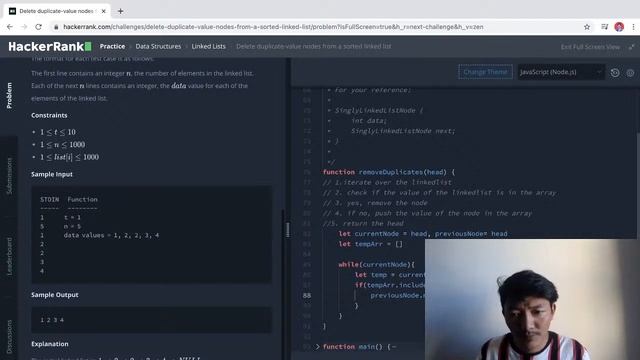640x360 pixels.
Task: Go back with the browser back arrow
Action: 10,27
